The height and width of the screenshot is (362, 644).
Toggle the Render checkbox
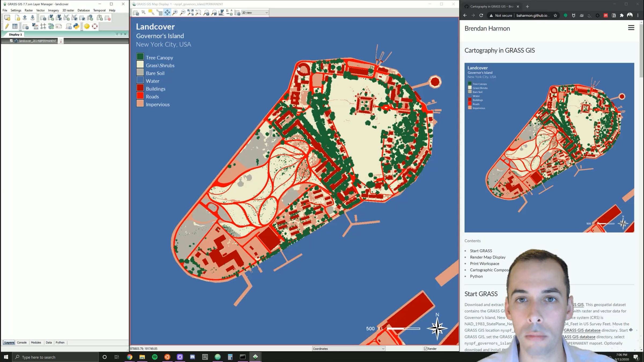(x=426, y=349)
